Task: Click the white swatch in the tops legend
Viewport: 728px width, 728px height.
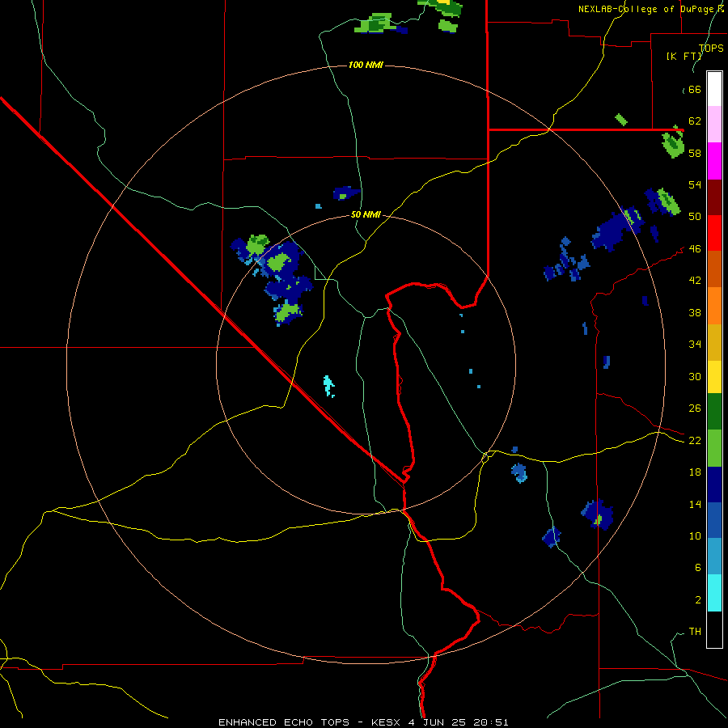Action: tap(714, 89)
